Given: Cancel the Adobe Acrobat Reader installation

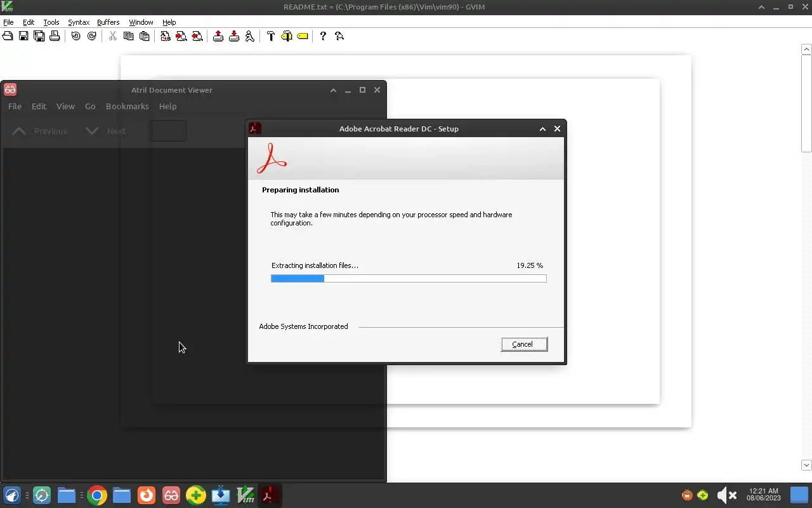Looking at the screenshot, I should (524, 344).
